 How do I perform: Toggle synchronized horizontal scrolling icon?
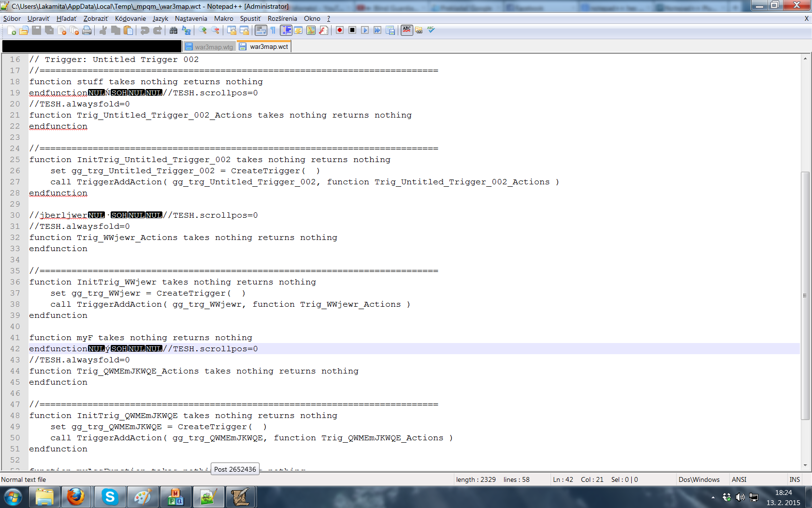[x=244, y=30]
